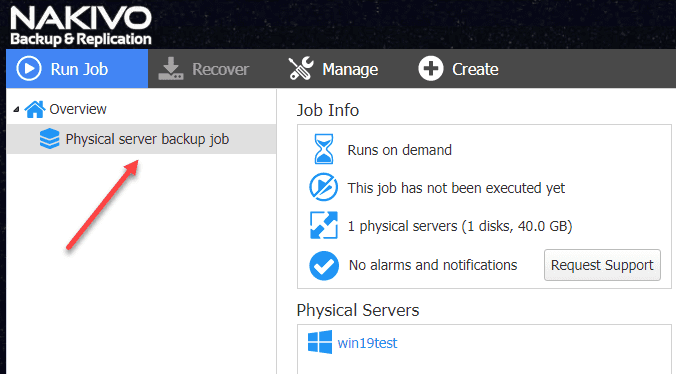Click the physical servers arrows icon
The image size is (676, 374).
(x=324, y=225)
